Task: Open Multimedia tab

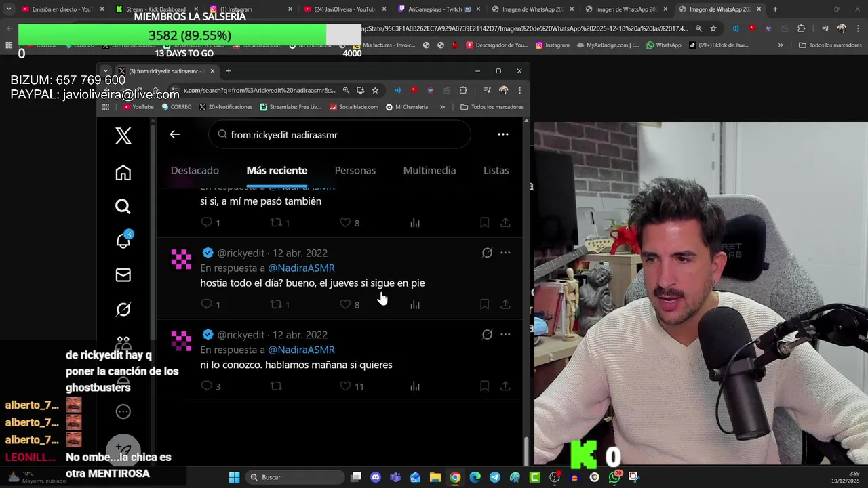Action: point(429,170)
